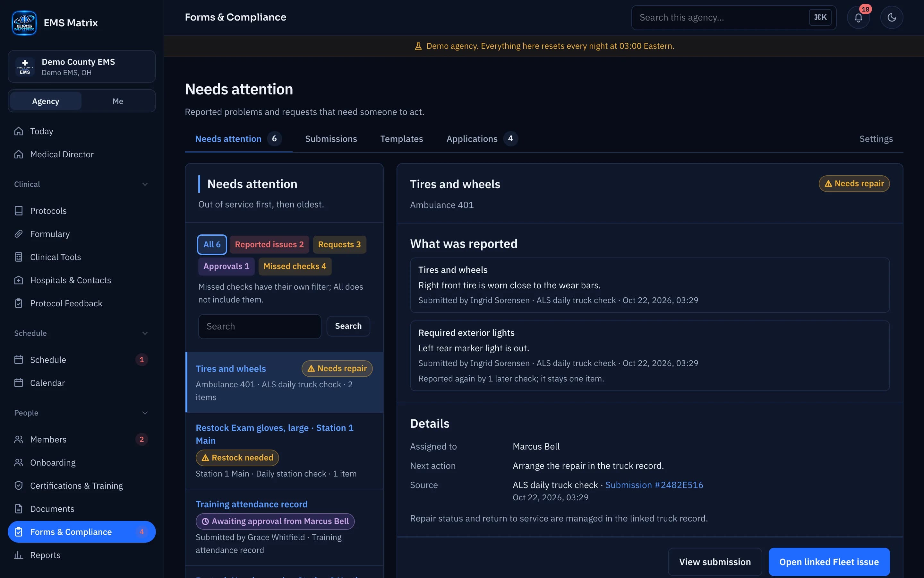The height and width of the screenshot is (578, 924).
Task: Click Open linked Fleet issue button
Action: coord(829,562)
